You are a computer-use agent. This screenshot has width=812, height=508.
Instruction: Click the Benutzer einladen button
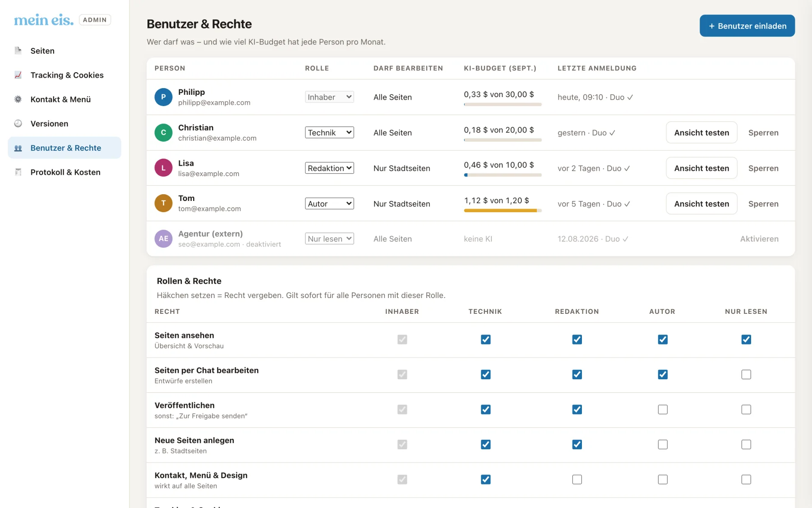(747, 26)
